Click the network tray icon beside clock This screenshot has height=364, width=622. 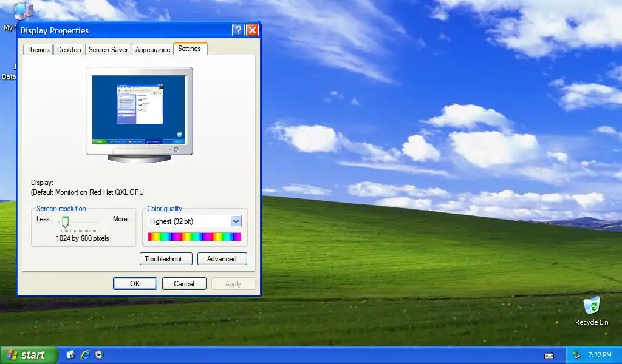577,355
